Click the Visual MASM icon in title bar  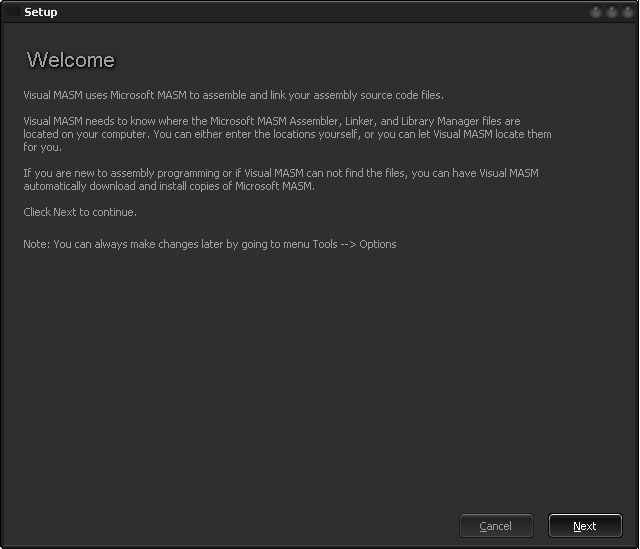click(13, 11)
